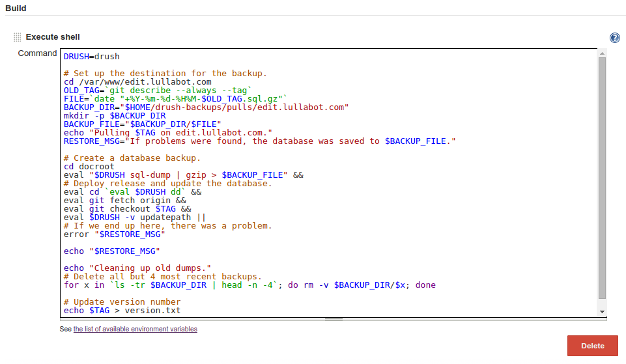Click the mkdir -p $BACKUP_DIR line

click(115, 116)
